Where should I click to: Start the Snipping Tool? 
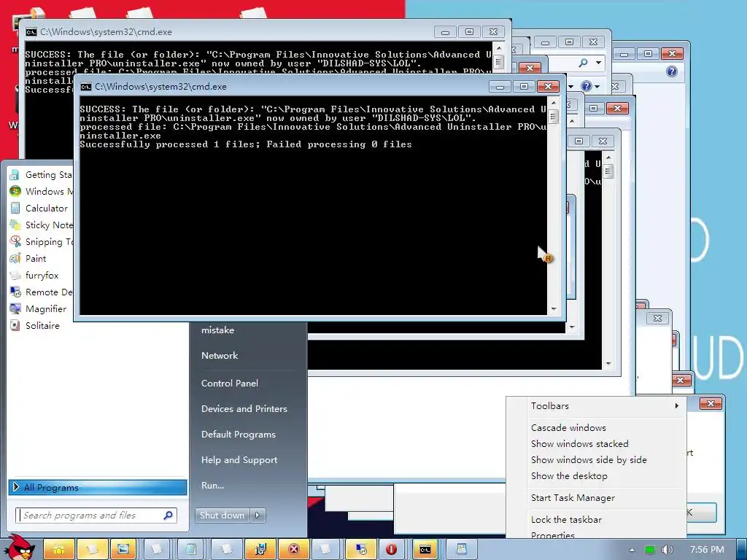(x=41, y=242)
